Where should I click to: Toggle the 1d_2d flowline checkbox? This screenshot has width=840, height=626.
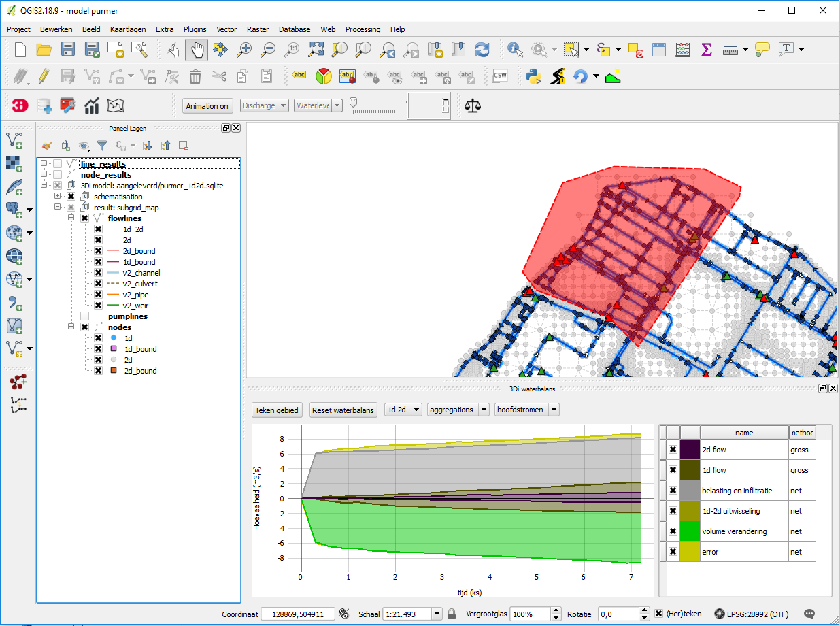click(x=98, y=229)
